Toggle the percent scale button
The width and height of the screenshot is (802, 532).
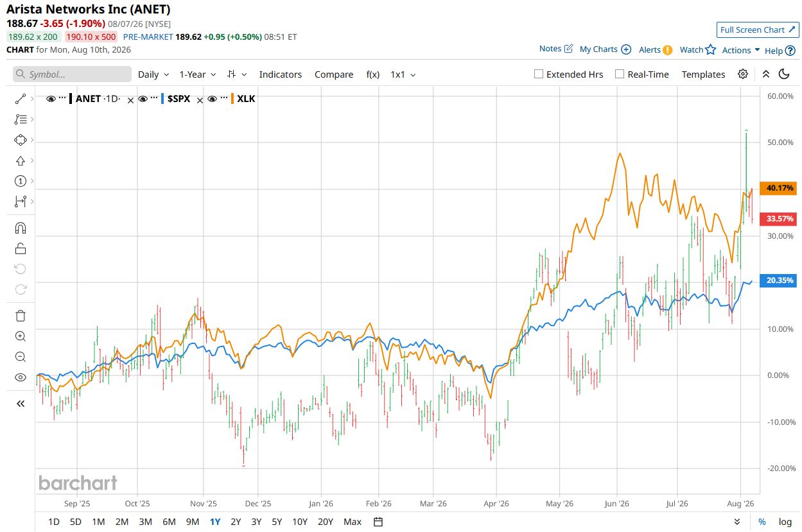tap(762, 522)
